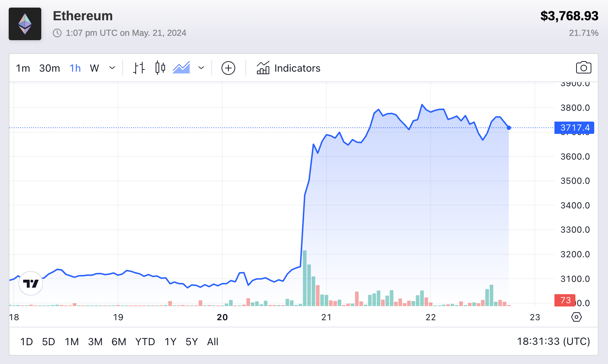This screenshot has width=608, height=364.
Task: Select the 1h interval
Action: coord(75,68)
